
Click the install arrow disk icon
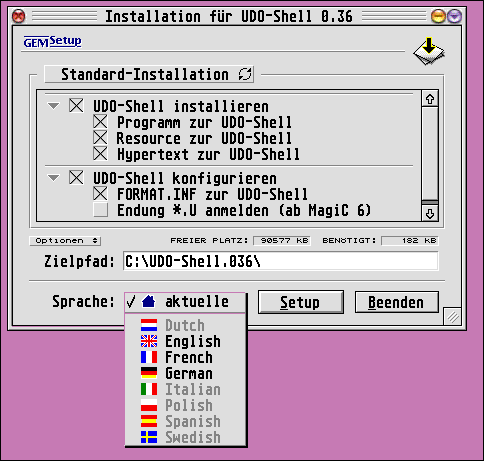(x=429, y=51)
